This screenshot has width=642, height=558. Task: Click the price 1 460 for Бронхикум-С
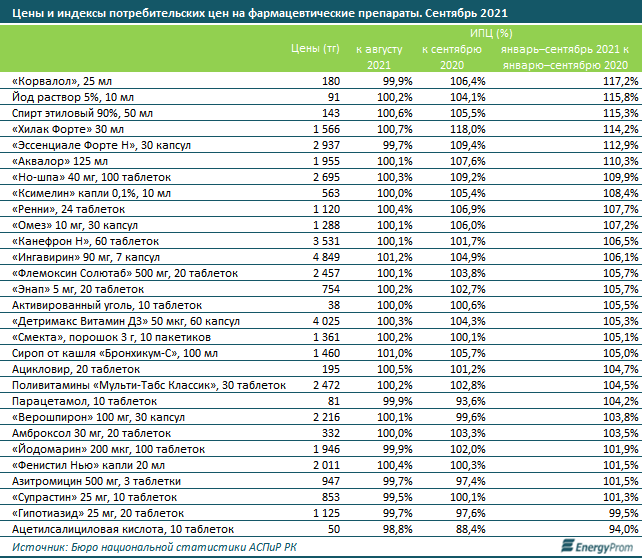tap(327, 353)
